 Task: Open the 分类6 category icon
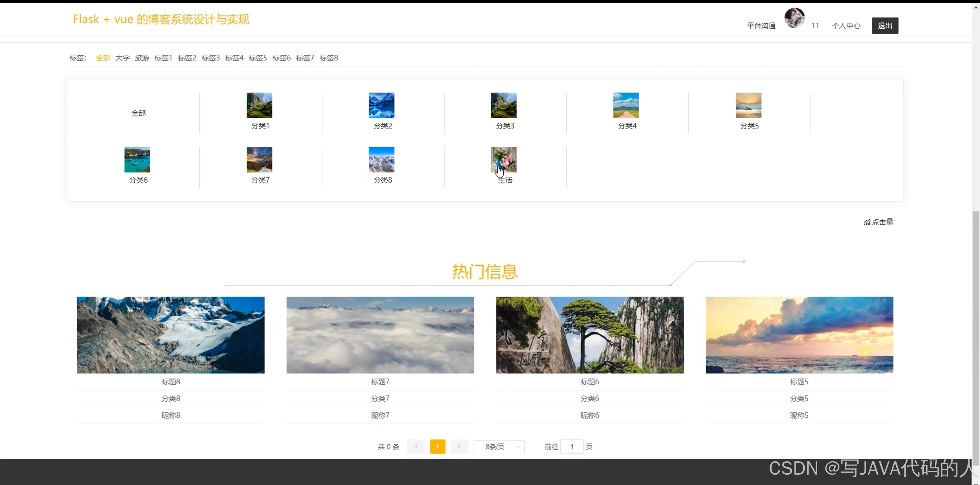137,160
